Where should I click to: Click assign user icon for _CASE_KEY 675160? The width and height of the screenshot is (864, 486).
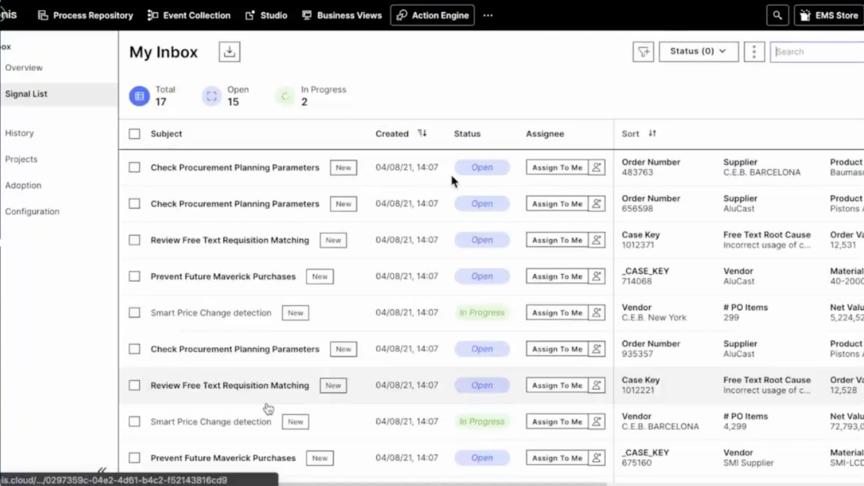tap(597, 458)
